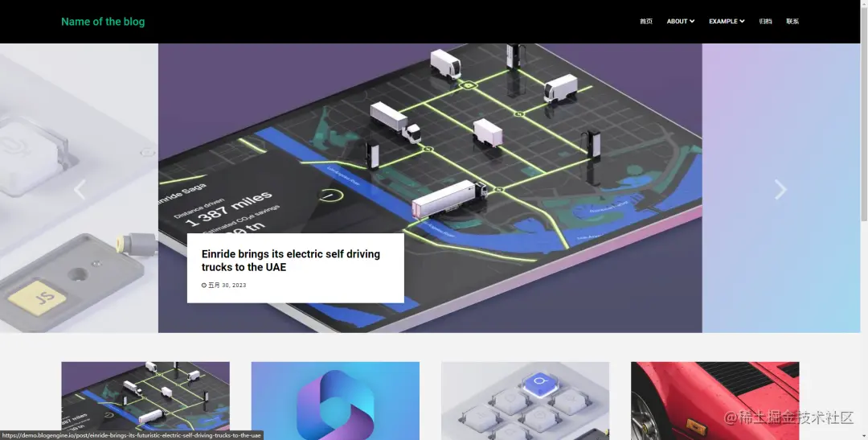This screenshot has height=440, width=868.
Task: Open the Microsoft 365 logo post thumbnail
Action: pyautogui.click(x=335, y=401)
